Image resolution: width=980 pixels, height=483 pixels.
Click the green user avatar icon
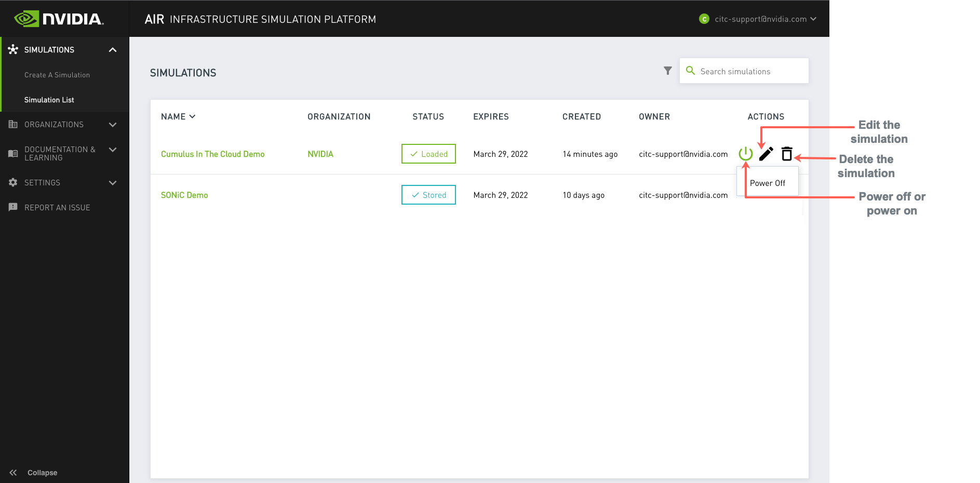click(x=704, y=19)
